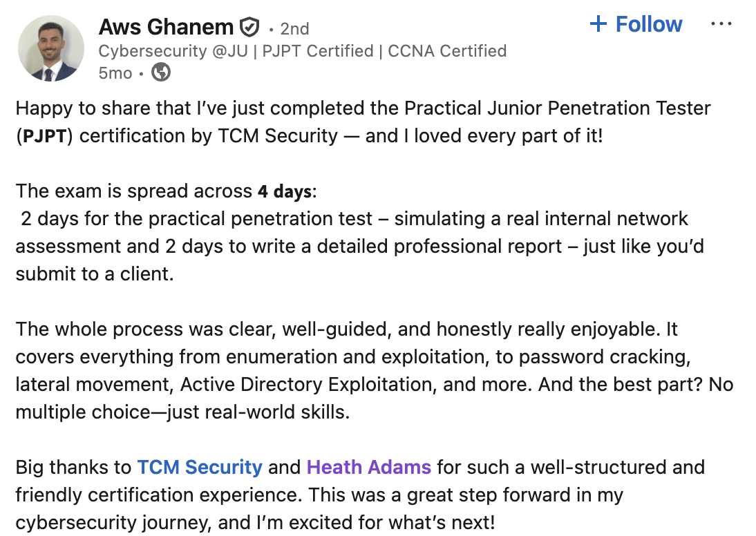
Task: Open the Heath Adams mention link
Action: tap(369, 468)
